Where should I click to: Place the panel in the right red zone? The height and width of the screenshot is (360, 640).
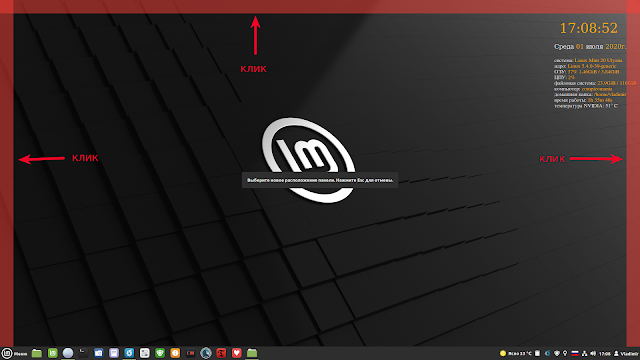(x=633, y=180)
